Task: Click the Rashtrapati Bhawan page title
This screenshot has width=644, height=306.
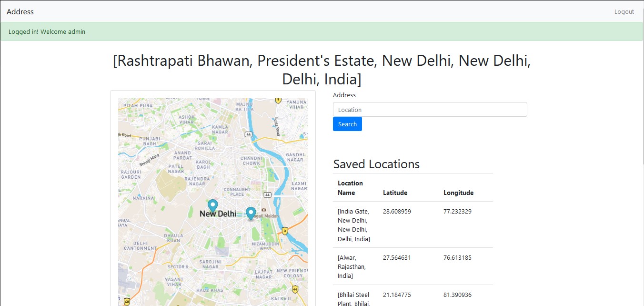Action: [x=322, y=70]
